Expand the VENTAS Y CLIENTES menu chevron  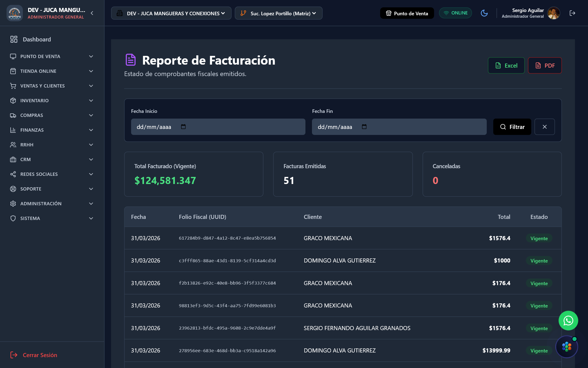pyautogui.click(x=91, y=86)
